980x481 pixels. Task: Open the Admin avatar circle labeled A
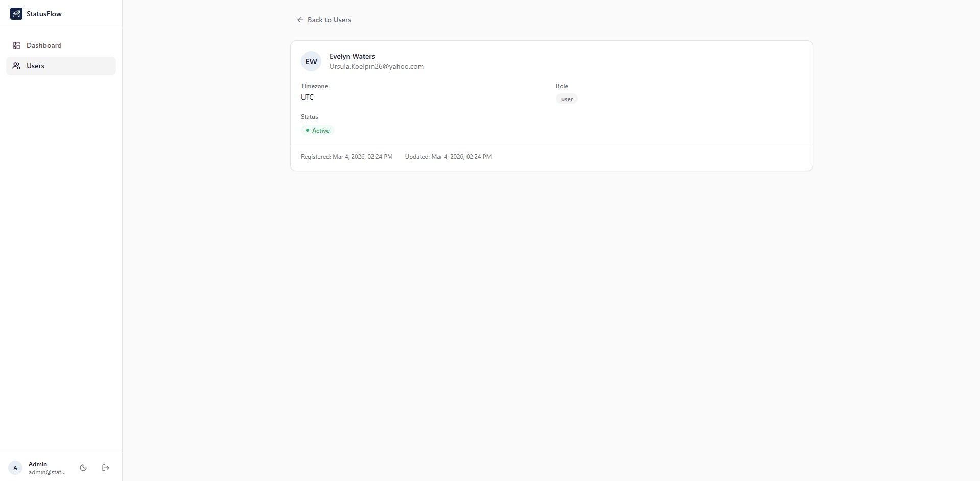tap(15, 468)
